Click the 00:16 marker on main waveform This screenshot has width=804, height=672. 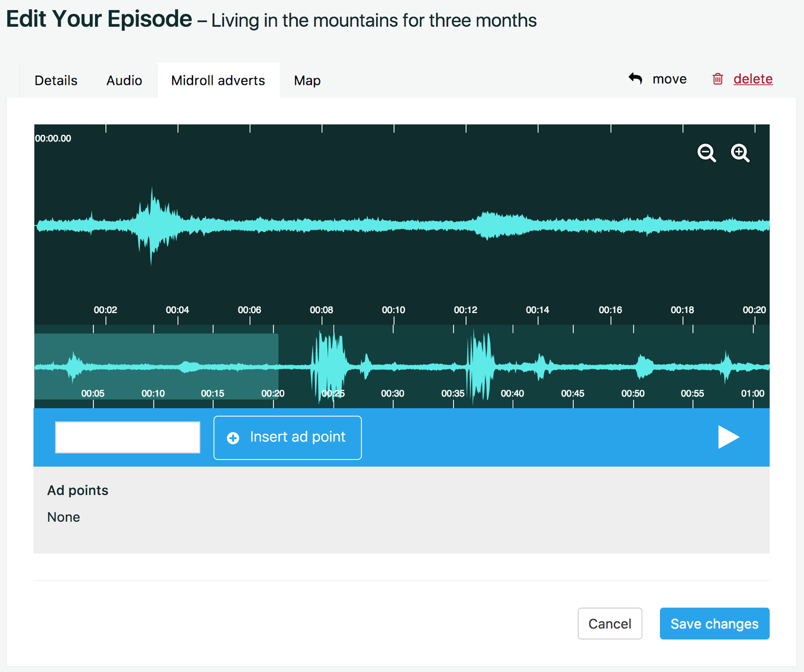tap(610, 310)
